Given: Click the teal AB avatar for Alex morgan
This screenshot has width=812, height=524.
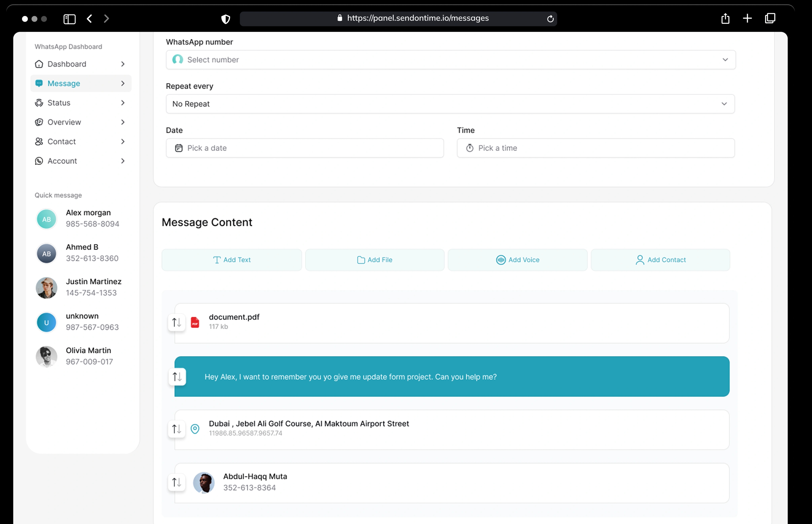Looking at the screenshot, I should [47, 219].
